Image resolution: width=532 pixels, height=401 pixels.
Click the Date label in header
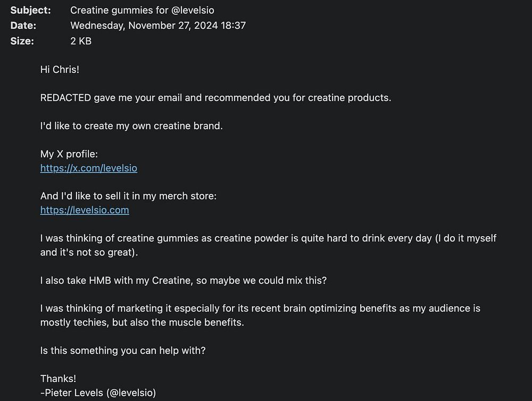tap(23, 25)
